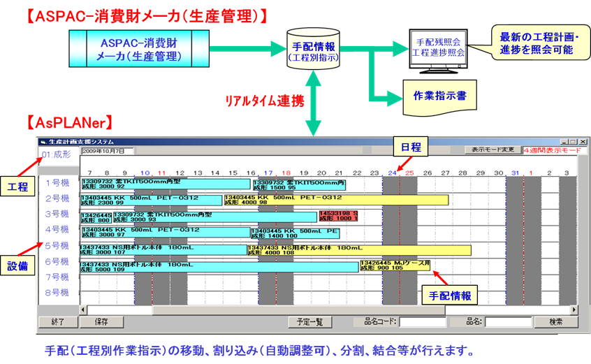This screenshot has height=364, width=591.
Task: Click the horizontal scrollbar thumb
Action: click(298, 310)
